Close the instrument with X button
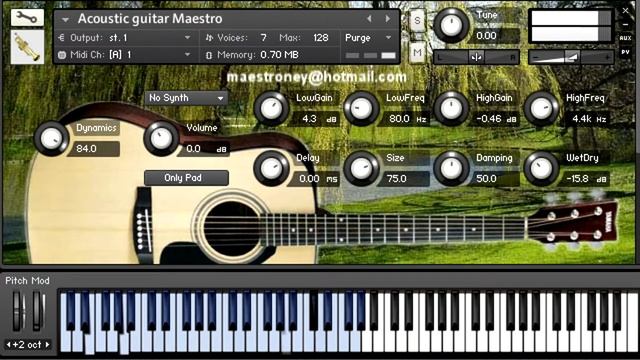 tap(626, 11)
